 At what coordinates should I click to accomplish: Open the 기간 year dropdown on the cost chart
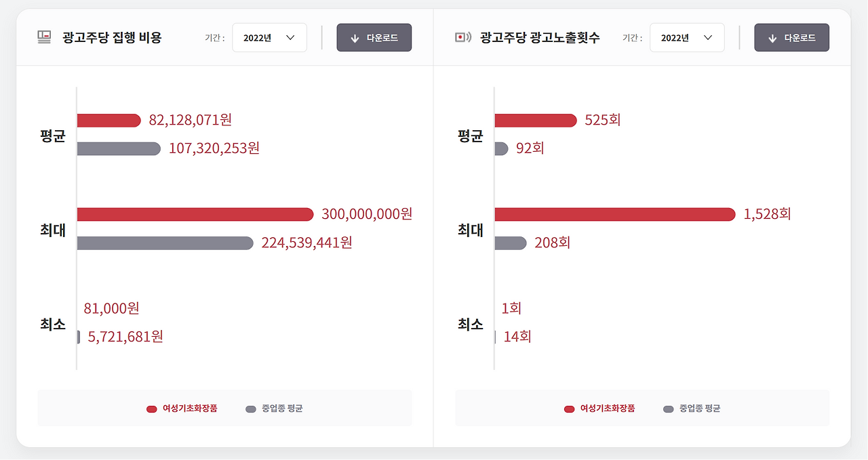(269, 37)
